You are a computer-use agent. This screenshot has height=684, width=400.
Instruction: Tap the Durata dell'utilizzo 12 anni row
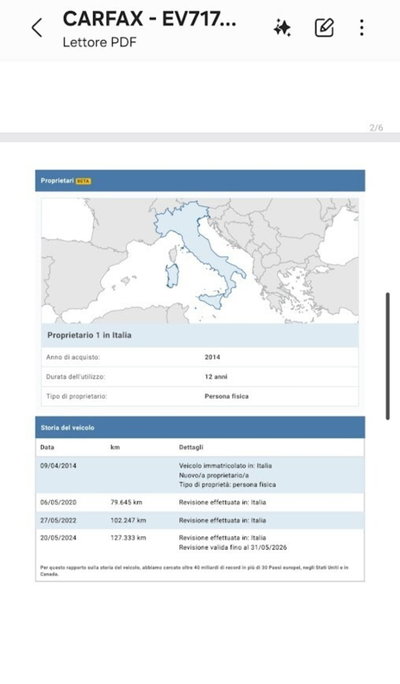click(200, 376)
